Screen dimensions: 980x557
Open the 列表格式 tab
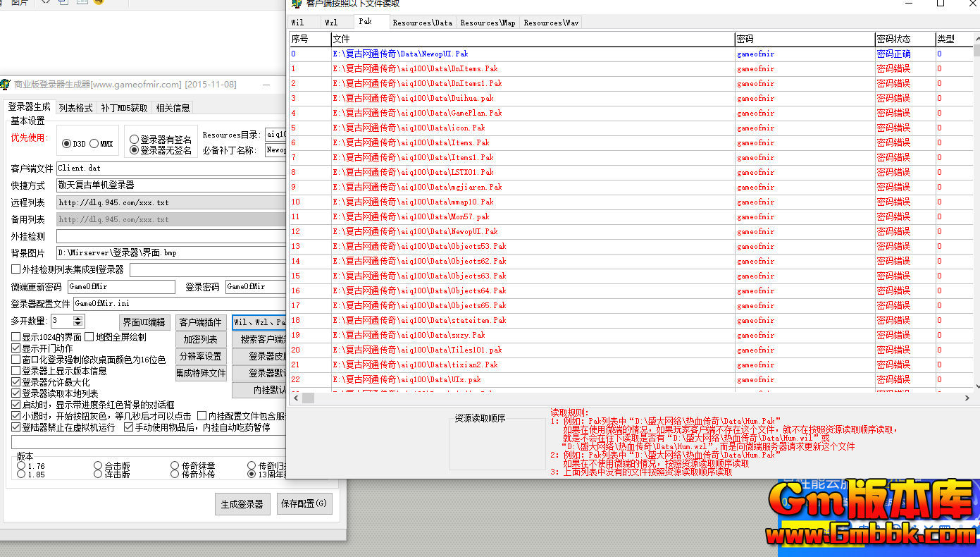[x=75, y=108]
